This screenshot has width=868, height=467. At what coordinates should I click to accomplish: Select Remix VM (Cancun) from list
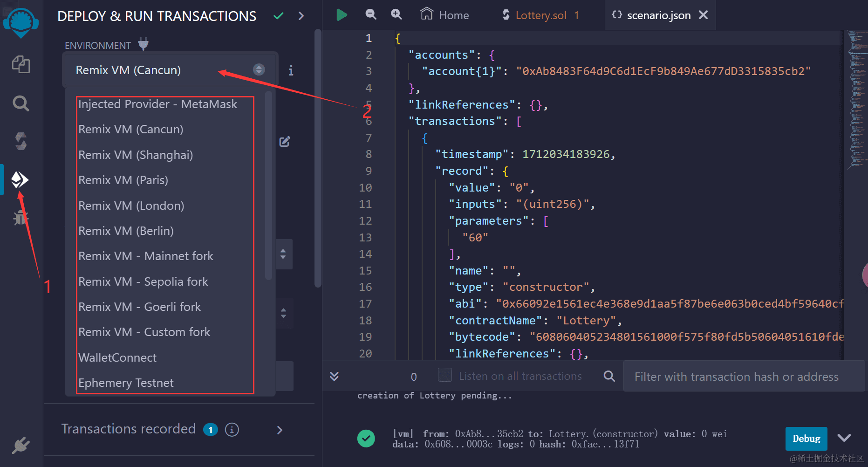[130, 129]
